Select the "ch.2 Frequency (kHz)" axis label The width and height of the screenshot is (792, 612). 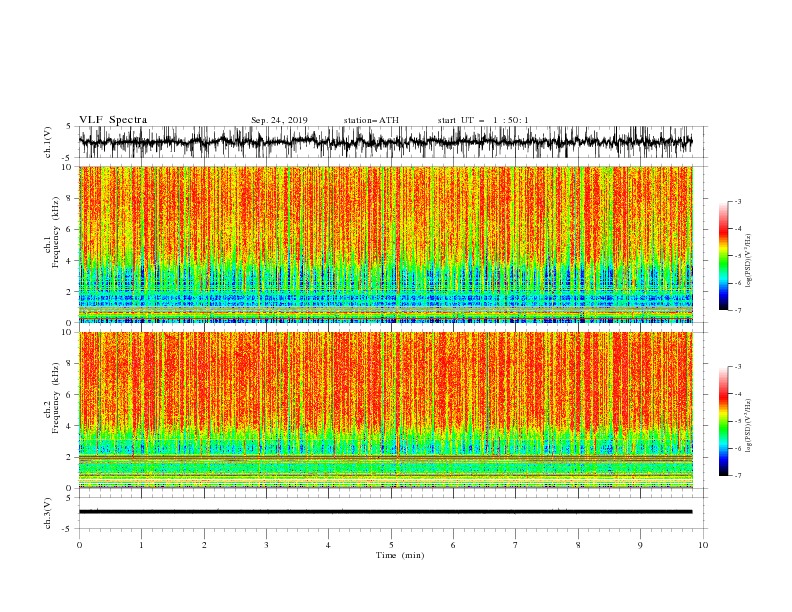(52, 397)
